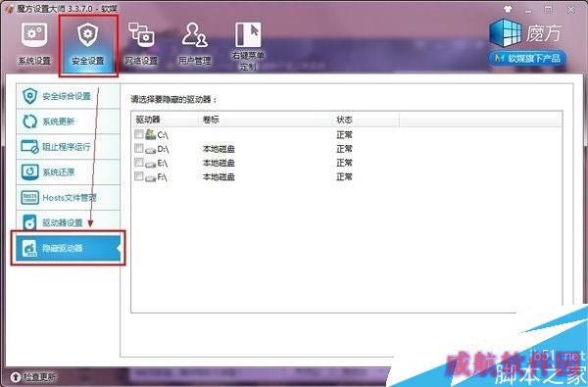Click the 软媒旗下产品 badge
Image resolution: width=588 pixels, height=387 pixels.
pos(527,58)
